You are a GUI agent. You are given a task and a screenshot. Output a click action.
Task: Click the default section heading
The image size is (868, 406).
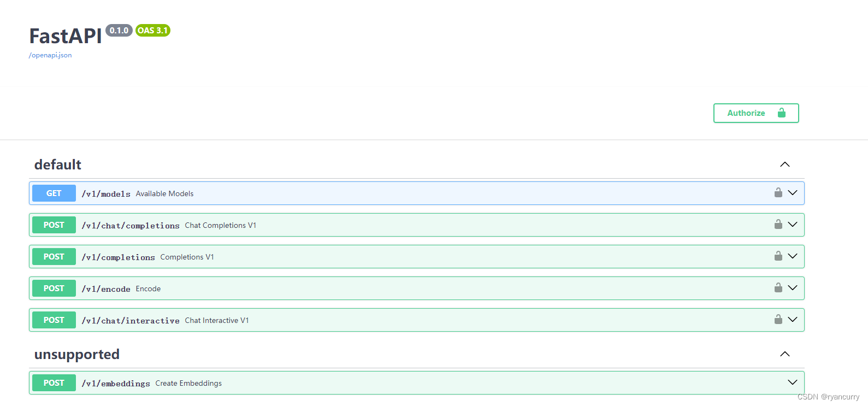pyautogui.click(x=58, y=164)
